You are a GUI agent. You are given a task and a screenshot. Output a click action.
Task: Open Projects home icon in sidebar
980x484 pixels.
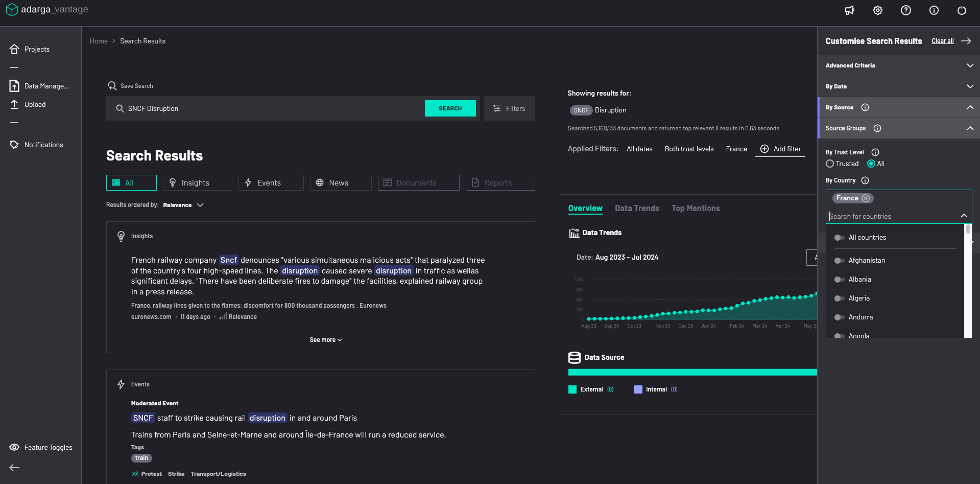[14, 49]
